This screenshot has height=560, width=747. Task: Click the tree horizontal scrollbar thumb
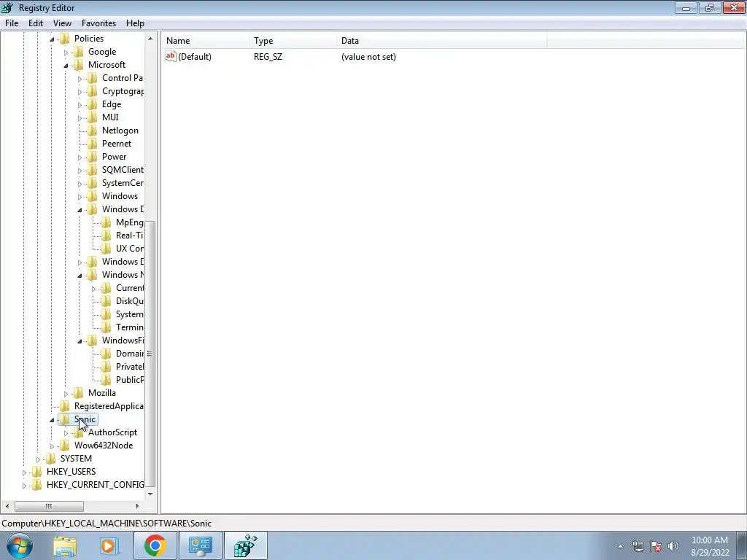point(49,506)
